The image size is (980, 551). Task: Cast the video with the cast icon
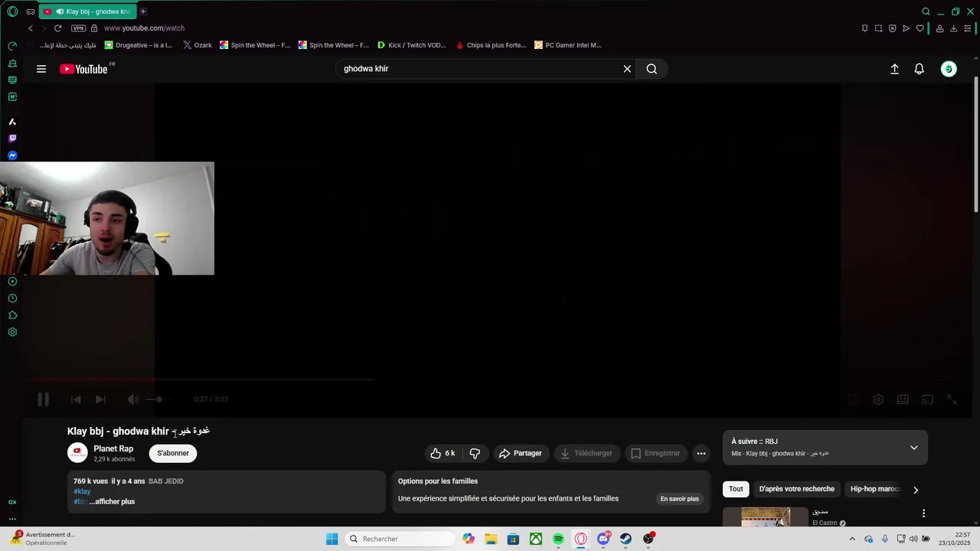click(927, 399)
